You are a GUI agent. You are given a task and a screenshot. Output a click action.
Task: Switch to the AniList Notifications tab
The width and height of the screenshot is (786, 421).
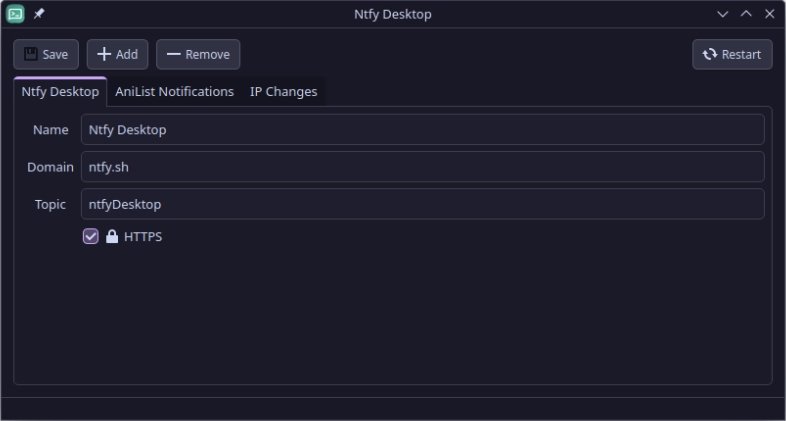174,91
